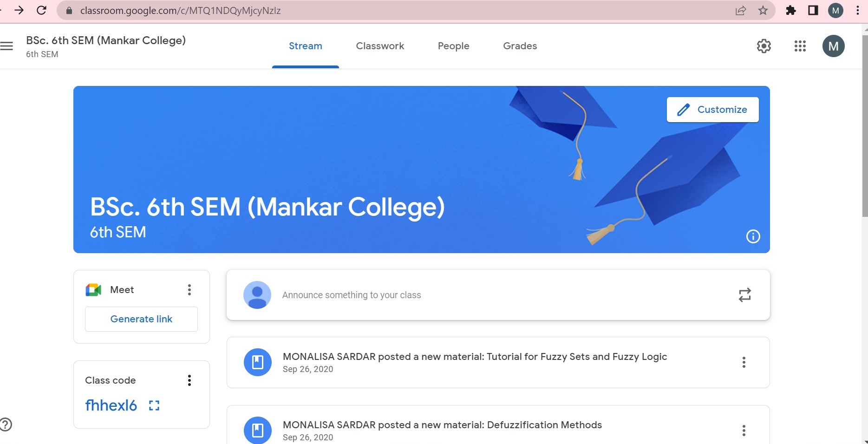The width and height of the screenshot is (868, 444).
Task: Show class info icon on banner
Action: tap(753, 236)
